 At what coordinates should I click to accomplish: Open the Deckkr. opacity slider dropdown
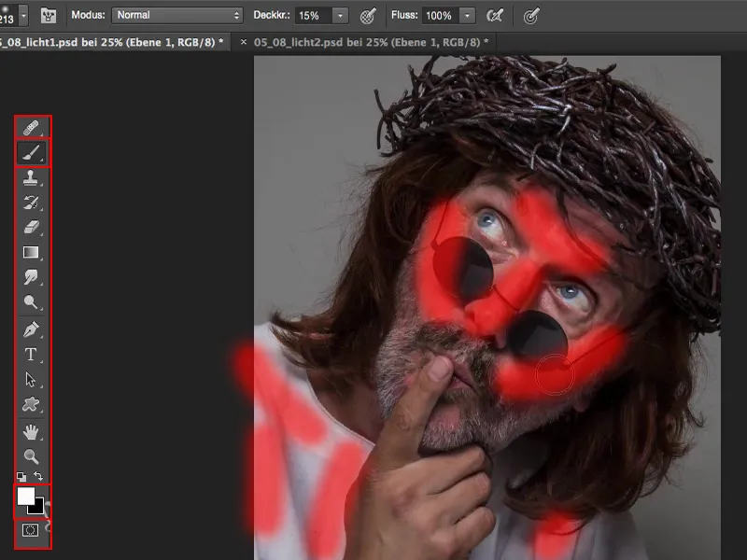coord(340,16)
